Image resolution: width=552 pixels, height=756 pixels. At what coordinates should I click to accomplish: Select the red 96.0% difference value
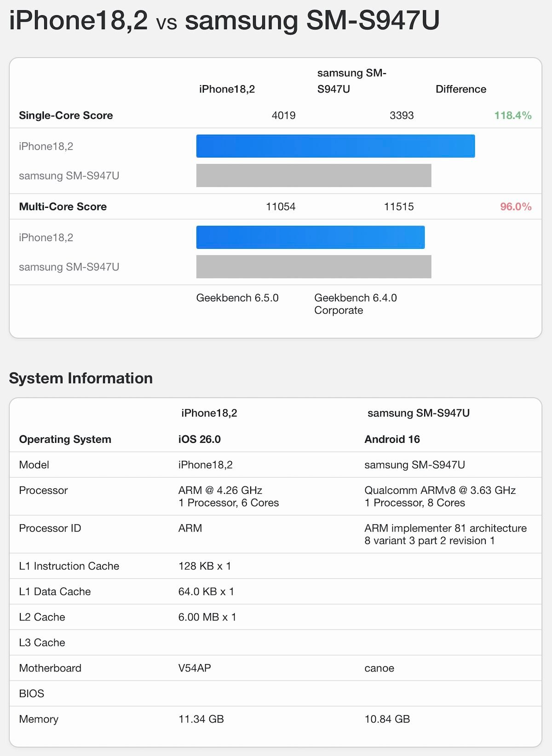click(x=516, y=206)
